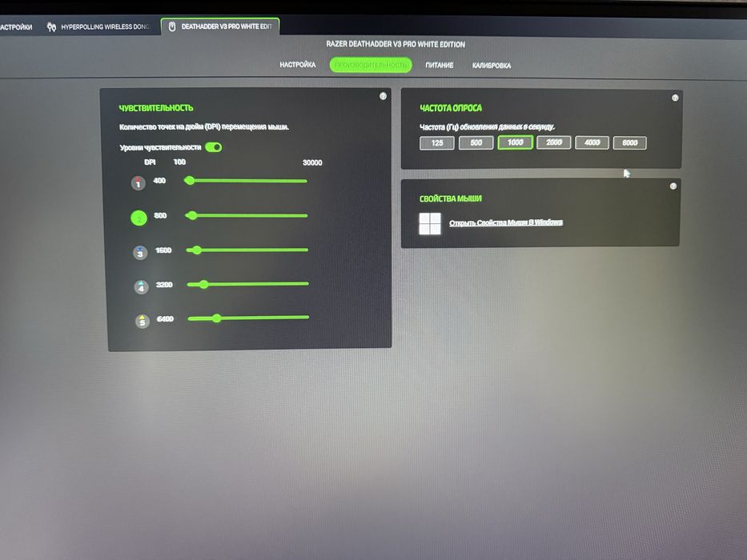747x560 pixels.
Task: Set polling rate to 1000 Hz
Action: (x=515, y=142)
